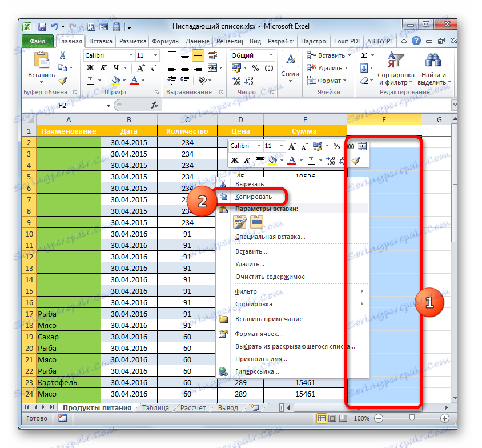Toggle italic (К) in ribbon font group
Image resolution: width=482 pixels, height=448 pixels.
click(x=103, y=68)
